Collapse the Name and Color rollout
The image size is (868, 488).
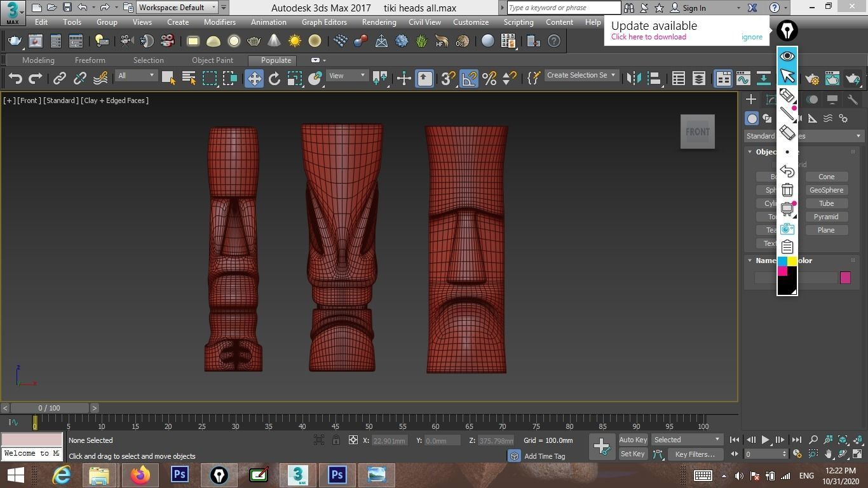pyautogui.click(x=750, y=261)
